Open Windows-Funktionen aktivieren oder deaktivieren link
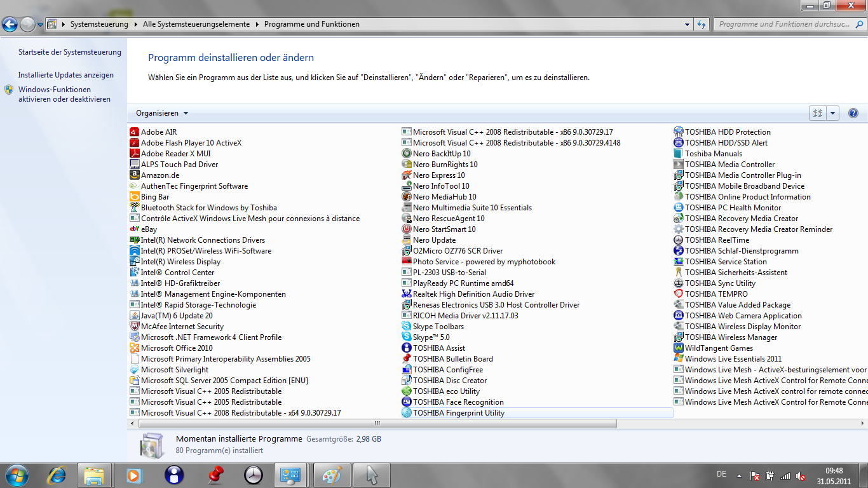The width and height of the screenshot is (868, 488). [x=64, y=94]
